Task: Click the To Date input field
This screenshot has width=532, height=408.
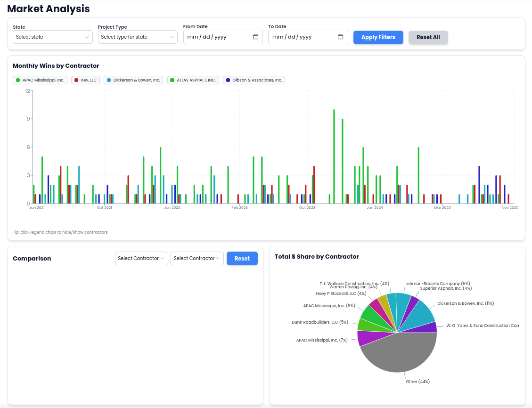Action: point(308,37)
